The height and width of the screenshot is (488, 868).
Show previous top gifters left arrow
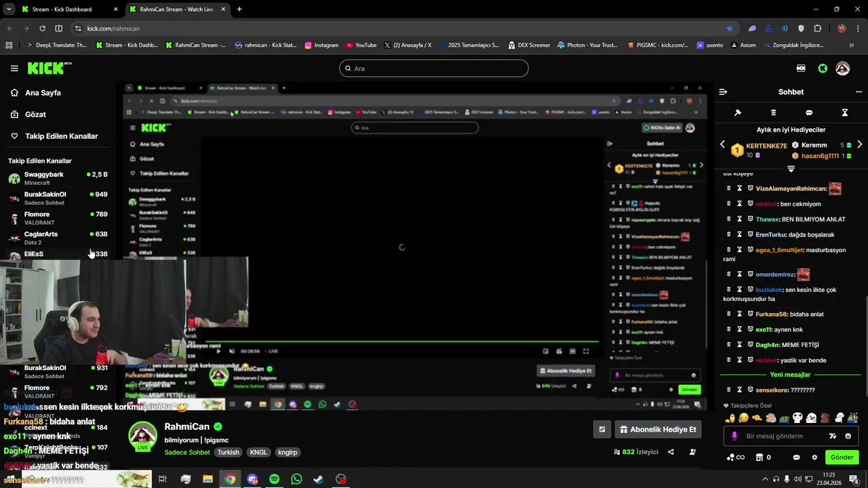(x=722, y=145)
